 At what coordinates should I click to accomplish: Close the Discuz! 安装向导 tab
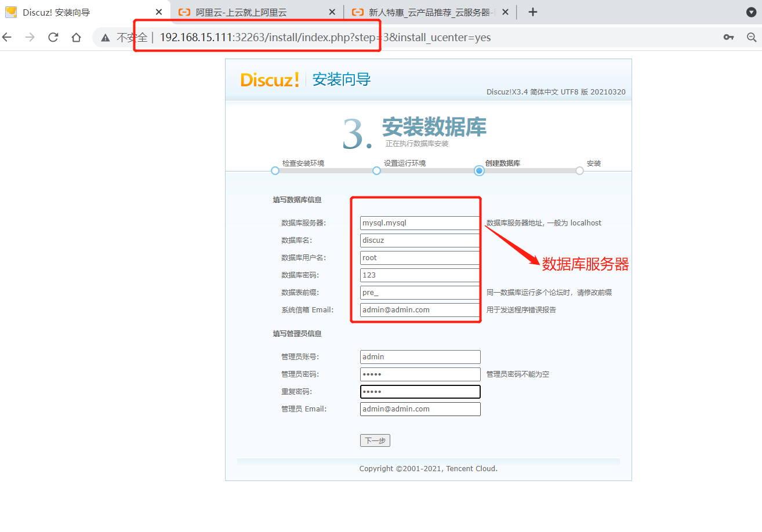pos(159,12)
